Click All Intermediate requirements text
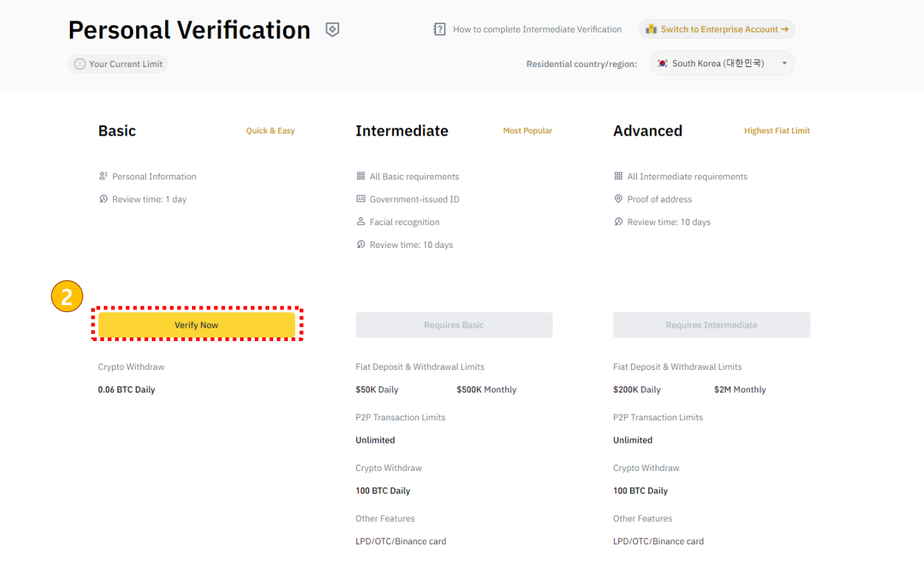 (688, 177)
